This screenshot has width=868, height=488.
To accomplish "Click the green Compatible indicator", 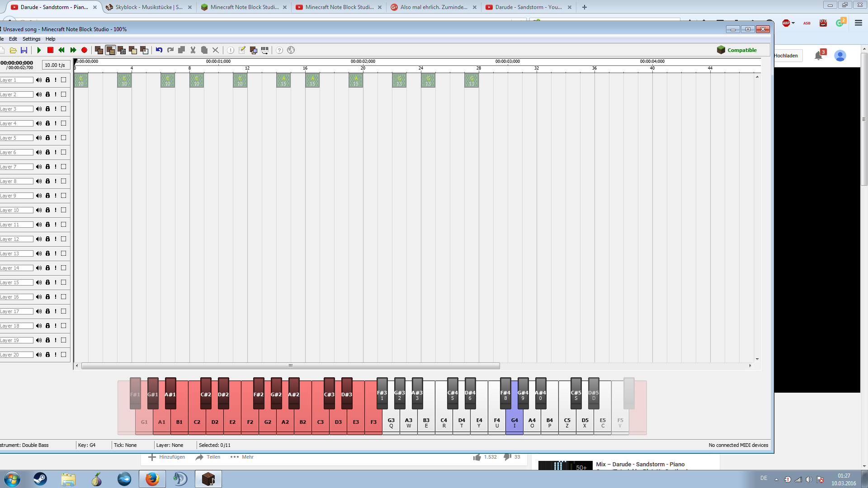I will 737,50.
